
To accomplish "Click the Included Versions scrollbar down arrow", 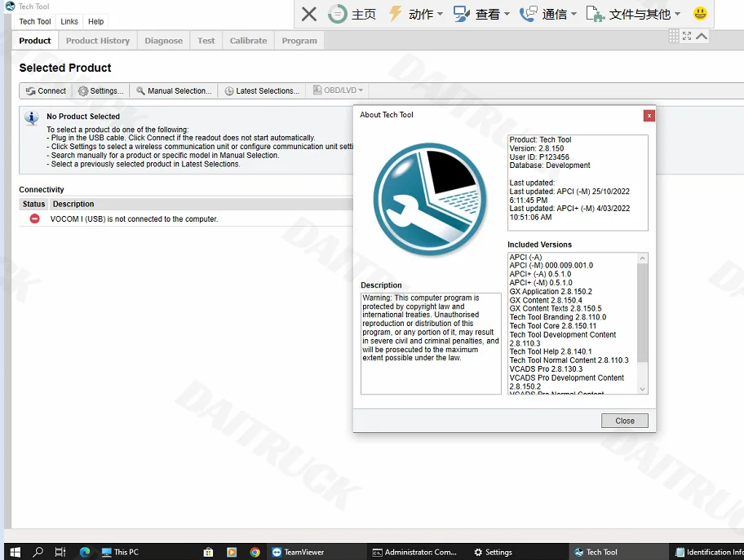I will point(643,390).
